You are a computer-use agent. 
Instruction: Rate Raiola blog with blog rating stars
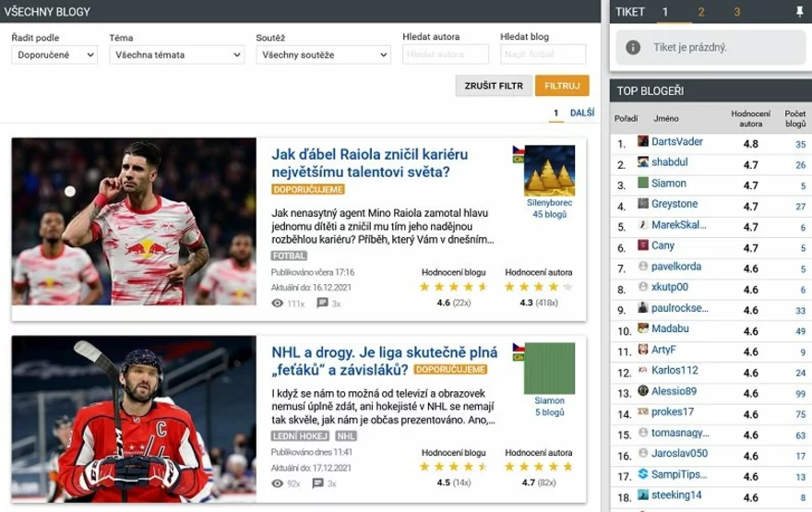[454, 287]
